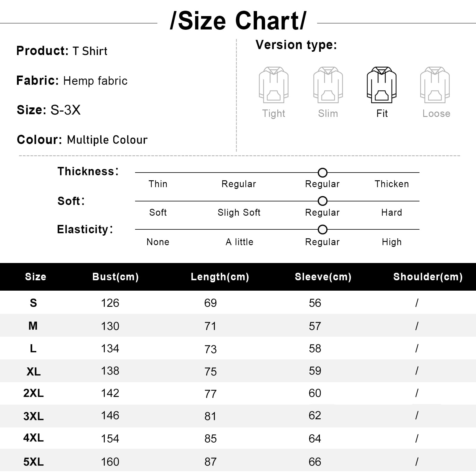Select the Slim hoodie icon

[x=328, y=85]
